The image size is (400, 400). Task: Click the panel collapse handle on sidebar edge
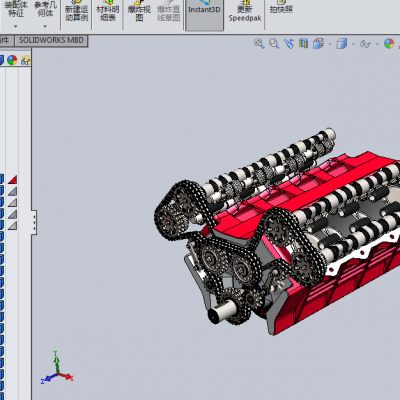click(x=34, y=222)
